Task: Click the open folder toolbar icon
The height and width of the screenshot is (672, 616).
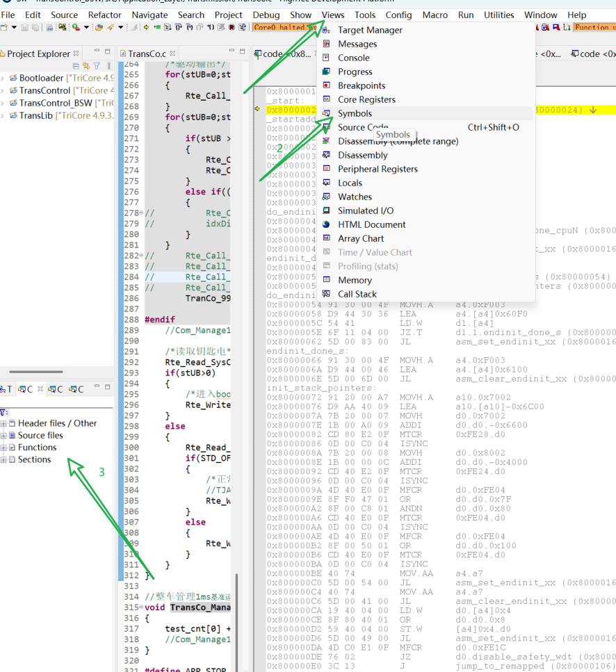Action: tap(99, 27)
